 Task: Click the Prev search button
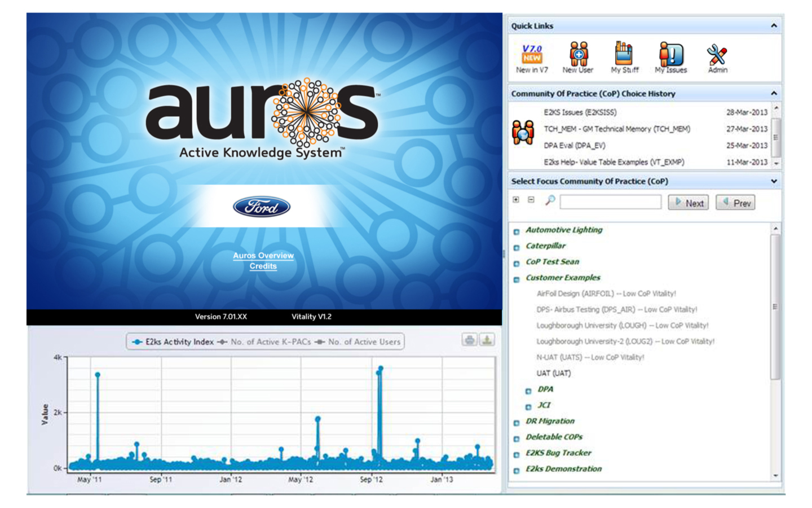[735, 203]
